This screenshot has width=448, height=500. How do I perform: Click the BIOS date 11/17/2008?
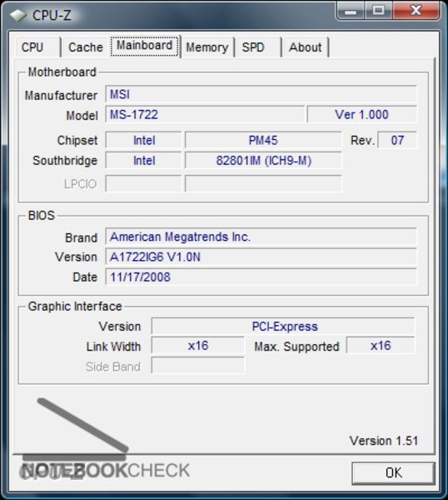coord(261,277)
